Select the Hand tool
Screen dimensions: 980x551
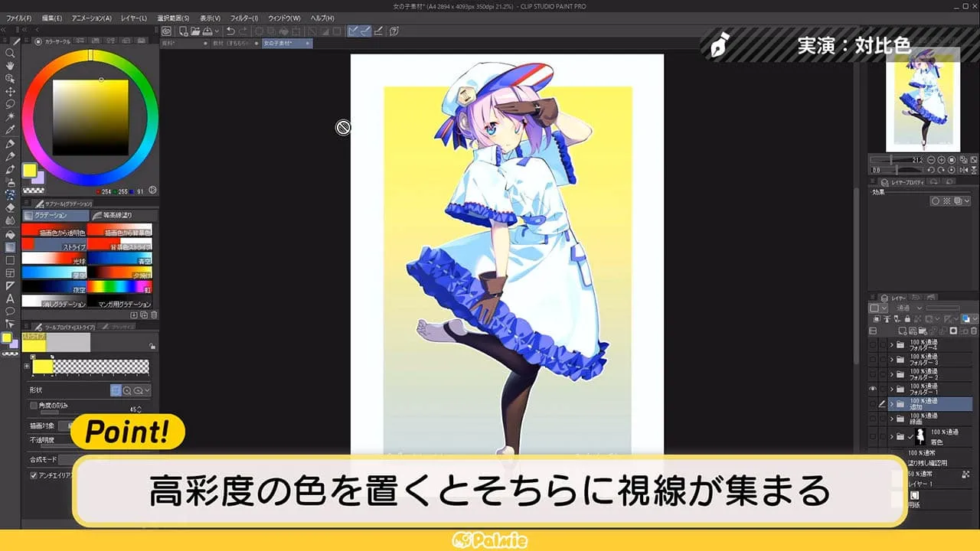tap(10, 65)
